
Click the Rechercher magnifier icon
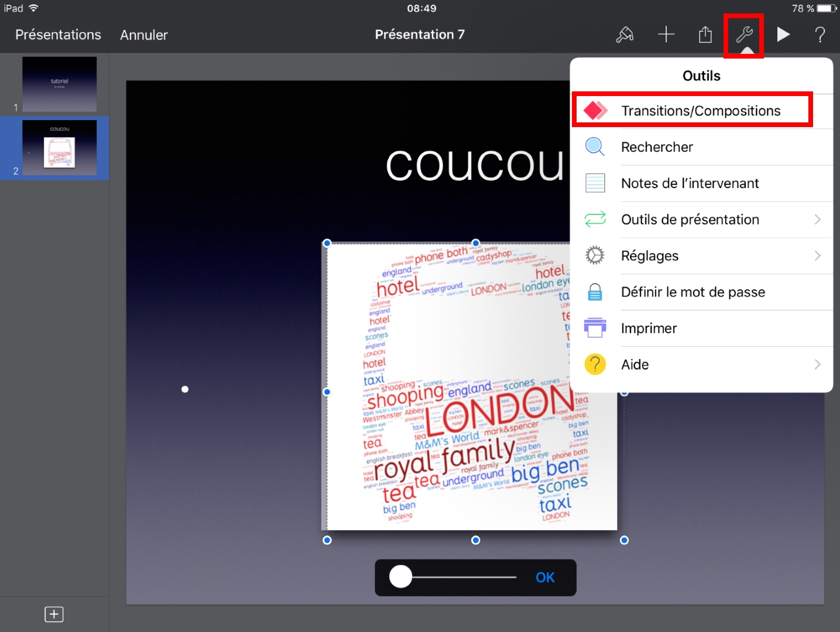point(595,147)
